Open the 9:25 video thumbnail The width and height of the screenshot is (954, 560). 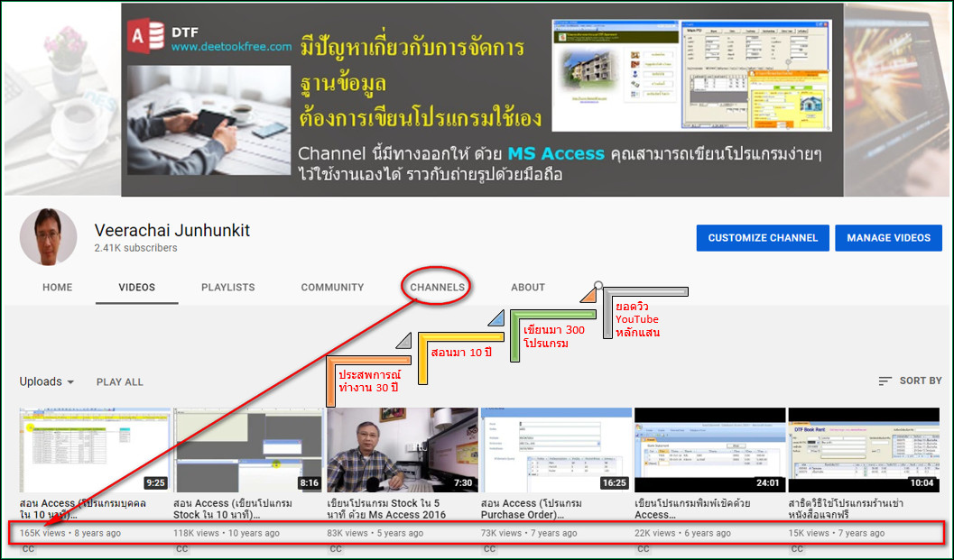(95, 450)
